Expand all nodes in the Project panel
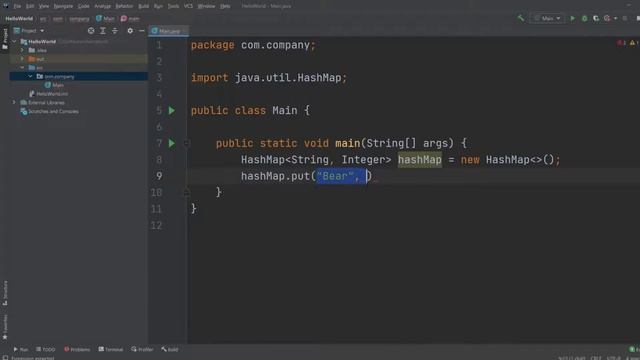Screen dimensions: 640x360 point(103,31)
